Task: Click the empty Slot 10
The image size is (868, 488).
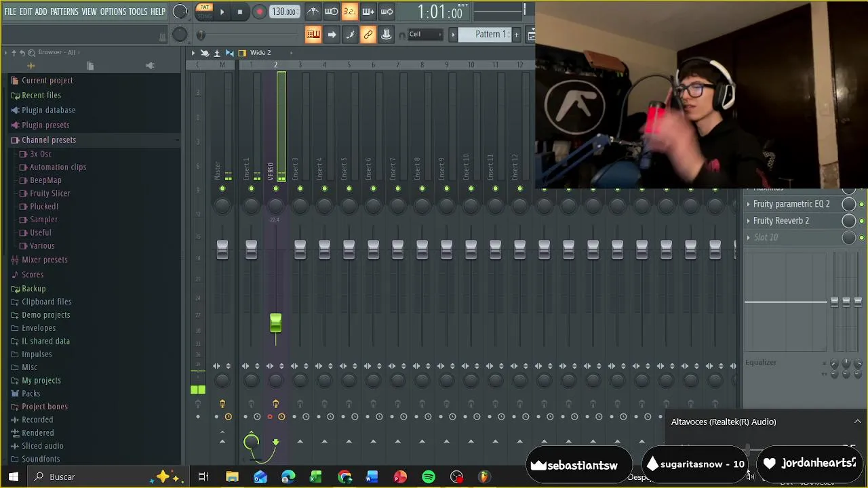Action: coord(766,237)
